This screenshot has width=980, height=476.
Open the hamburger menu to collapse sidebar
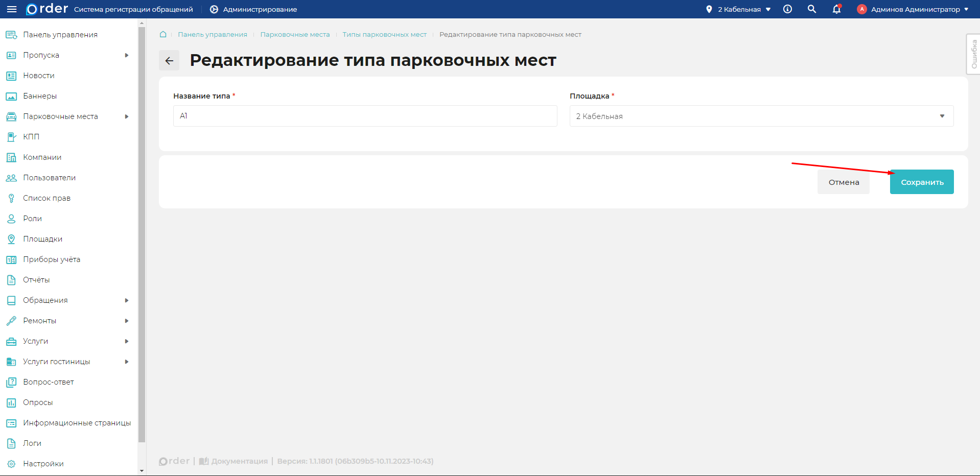click(x=11, y=9)
